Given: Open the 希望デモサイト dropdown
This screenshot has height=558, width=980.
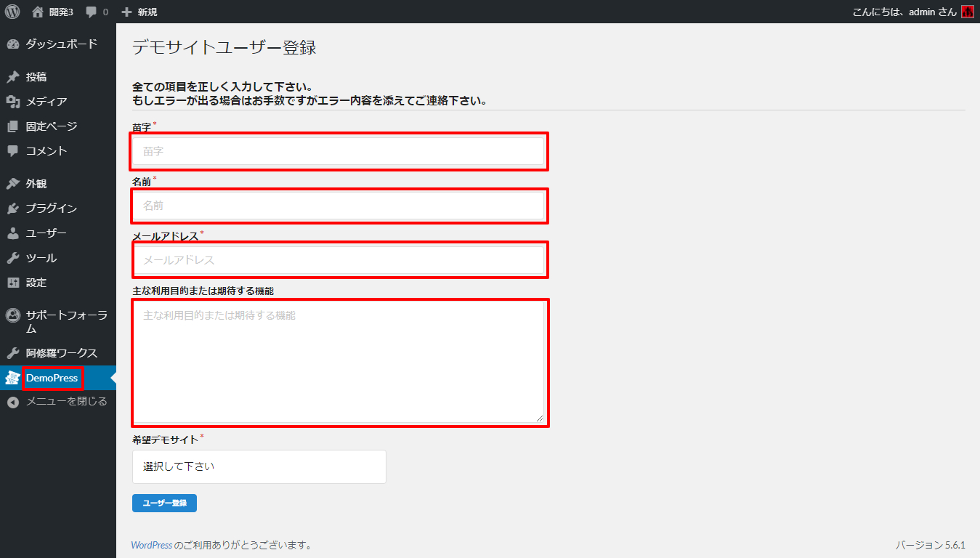Looking at the screenshot, I should point(259,466).
